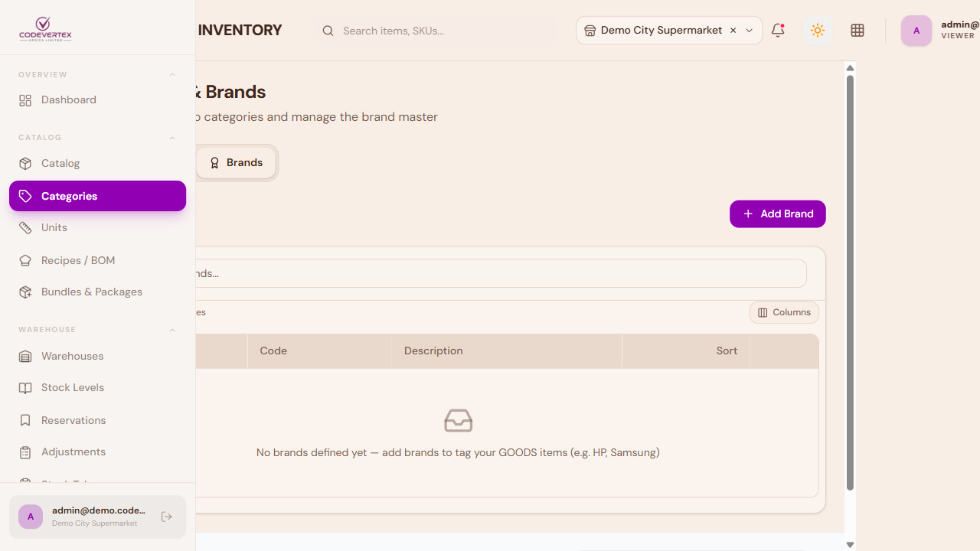Click the Add Brand button
The width and height of the screenshot is (980, 551).
[x=778, y=214]
